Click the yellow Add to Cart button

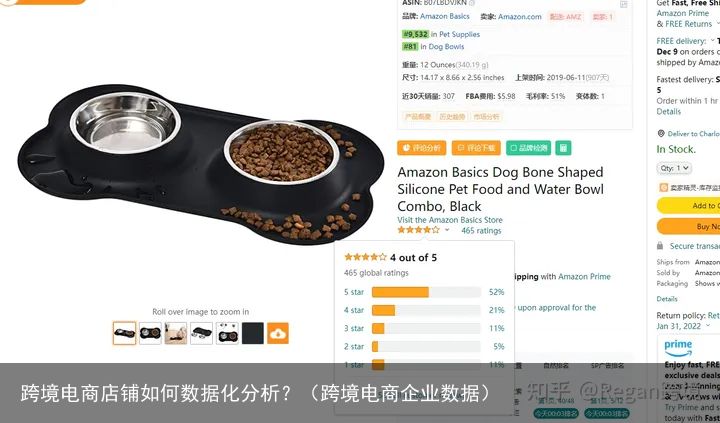point(688,205)
